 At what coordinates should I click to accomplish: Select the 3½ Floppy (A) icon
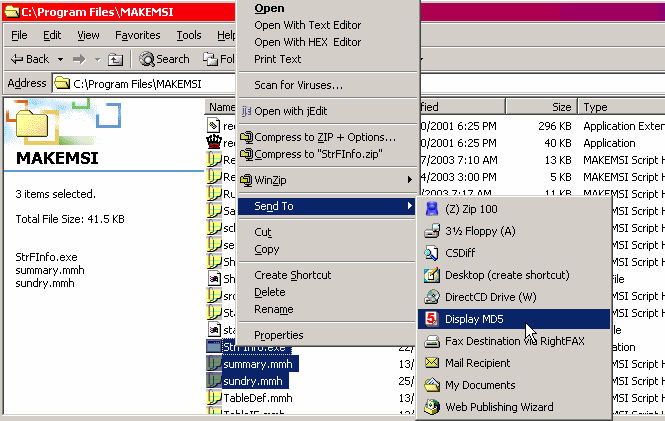tap(432, 231)
